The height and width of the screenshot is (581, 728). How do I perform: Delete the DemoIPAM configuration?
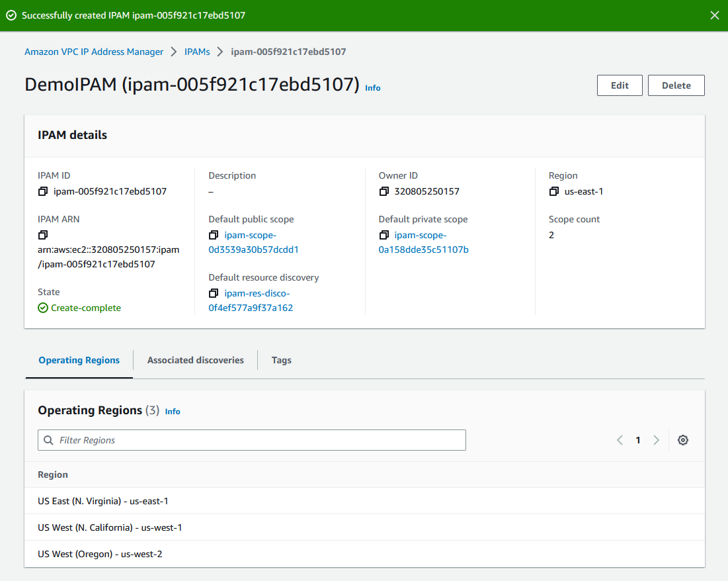tap(676, 85)
